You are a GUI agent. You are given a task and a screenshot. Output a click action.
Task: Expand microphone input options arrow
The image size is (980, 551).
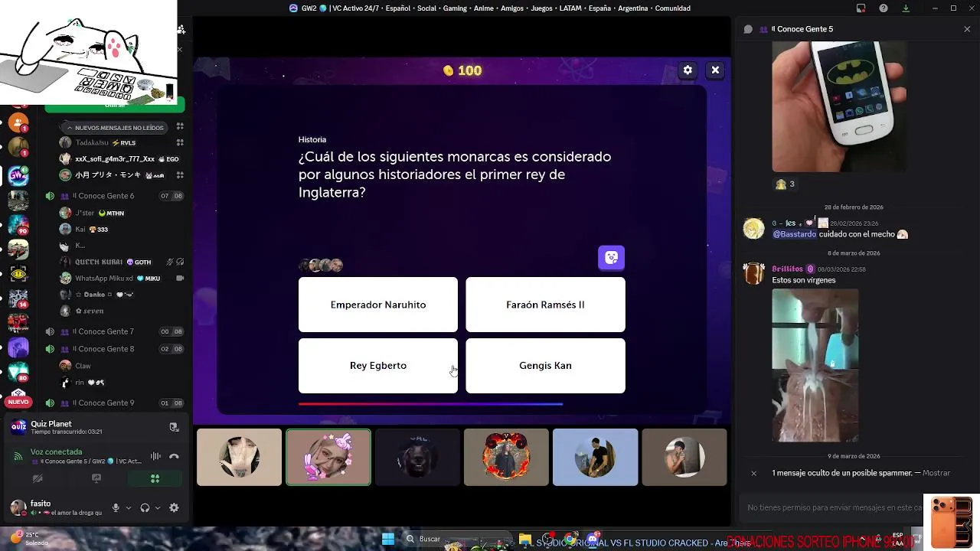[128, 507]
